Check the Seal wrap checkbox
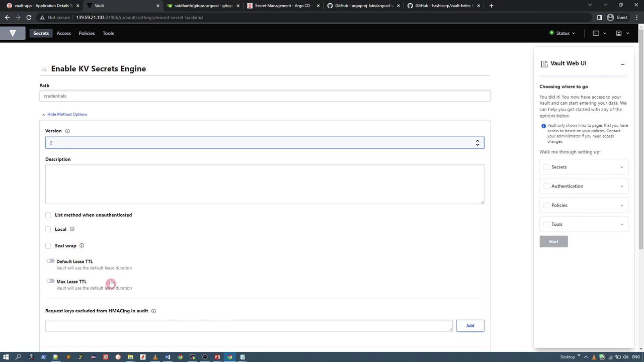644x362 pixels. [48, 246]
